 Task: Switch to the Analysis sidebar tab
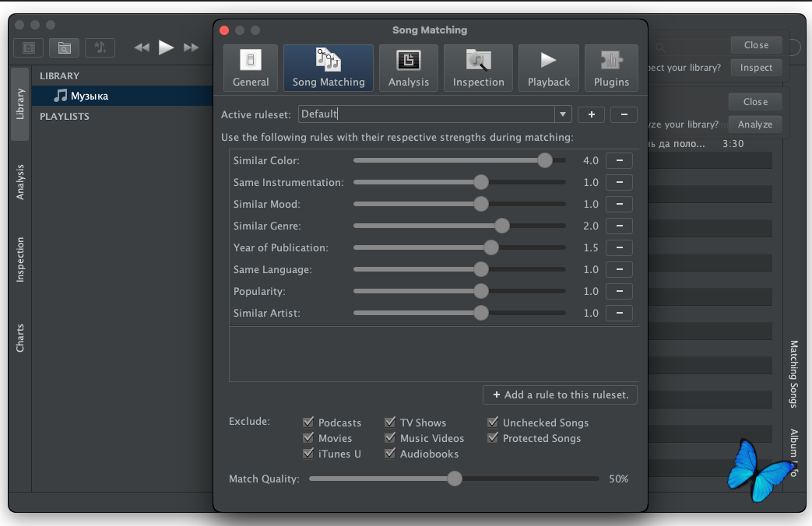pyautogui.click(x=20, y=181)
